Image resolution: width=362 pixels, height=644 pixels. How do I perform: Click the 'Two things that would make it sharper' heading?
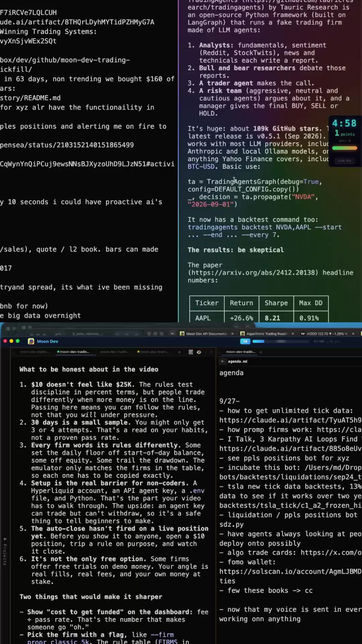pyautogui.click(x=91, y=597)
